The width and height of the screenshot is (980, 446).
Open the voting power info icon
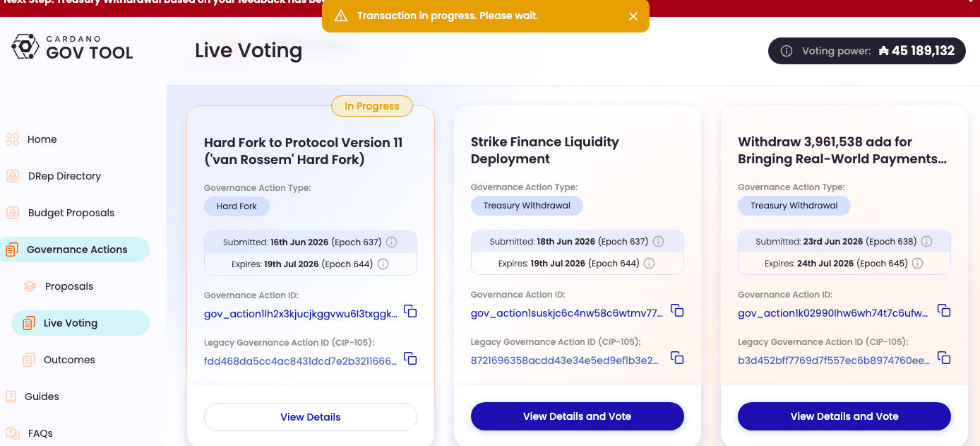(x=786, y=51)
